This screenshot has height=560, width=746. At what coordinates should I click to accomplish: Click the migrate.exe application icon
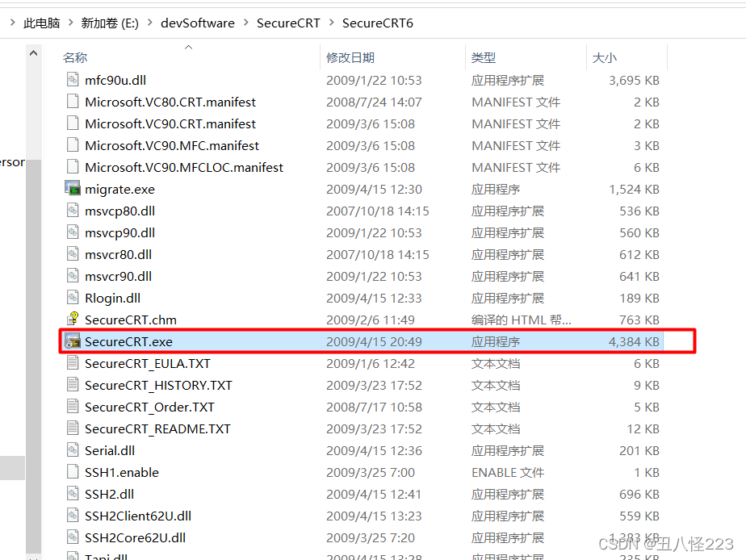73,188
